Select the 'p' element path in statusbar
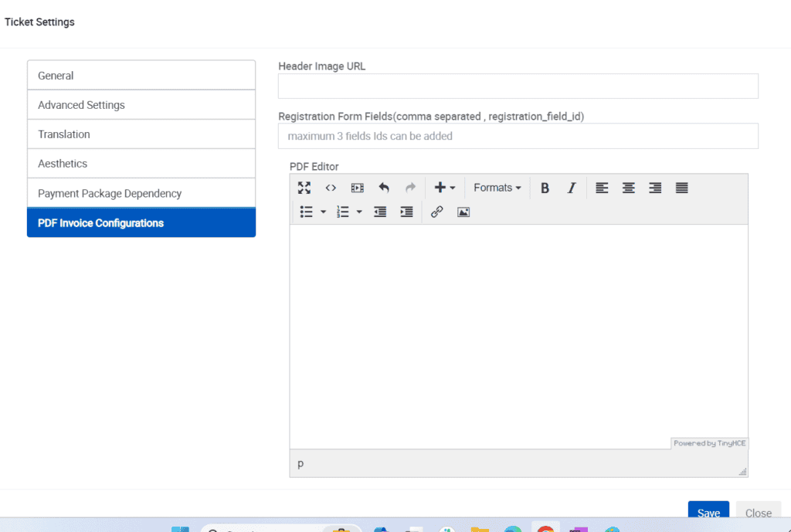Image resolution: width=791 pixels, height=532 pixels. [300, 463]
